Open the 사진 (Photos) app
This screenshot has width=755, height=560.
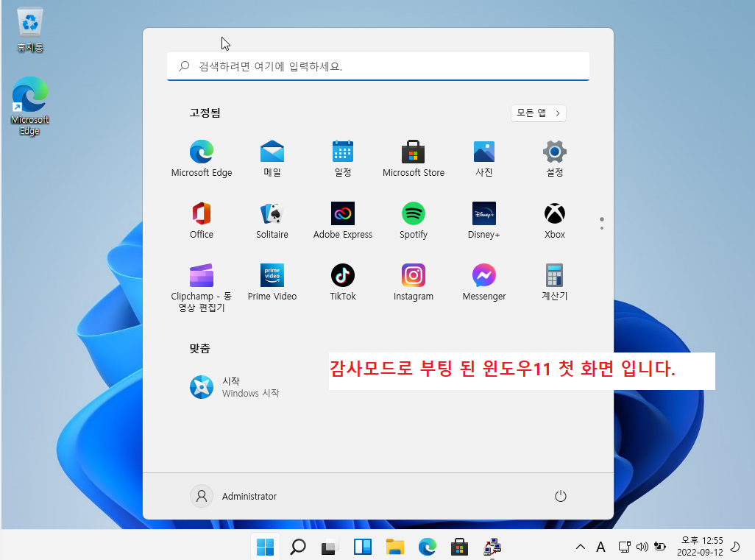(x=484, y=159)
